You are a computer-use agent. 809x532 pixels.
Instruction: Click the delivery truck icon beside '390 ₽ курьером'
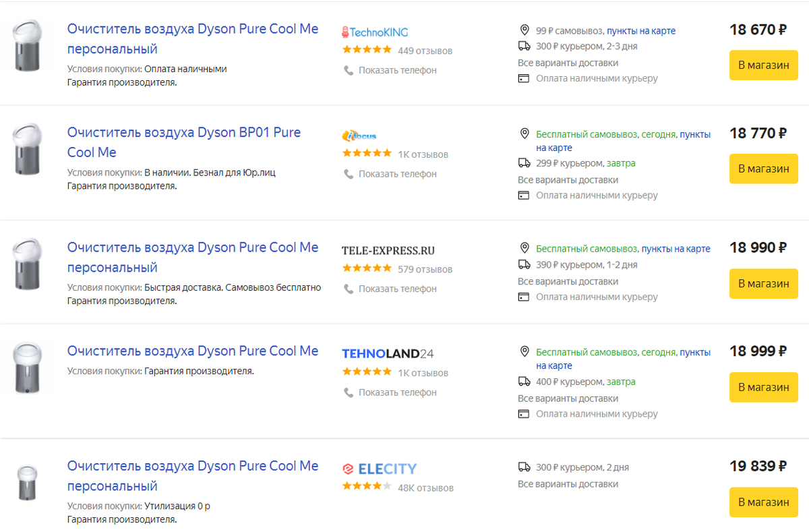click(x=524, y=265)
